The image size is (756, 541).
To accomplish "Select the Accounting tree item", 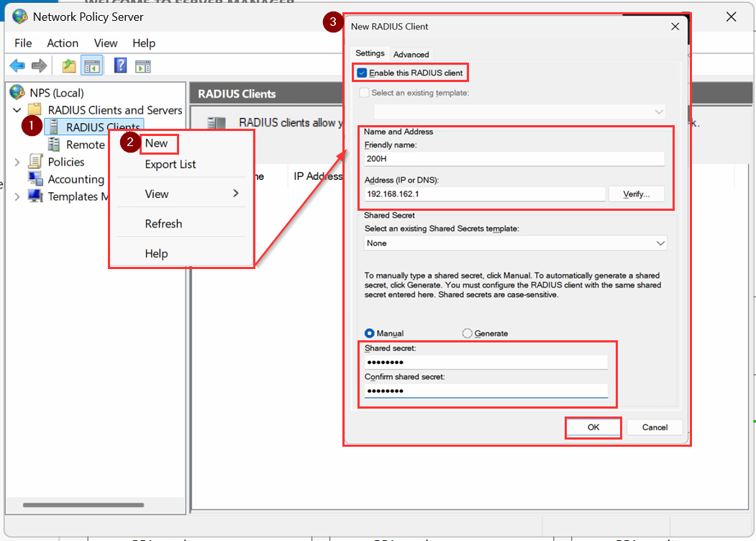I will click(76, 179).
